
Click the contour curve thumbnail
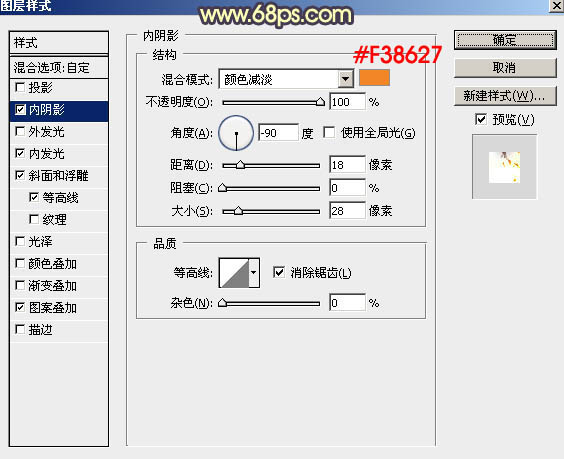coord(234,273)
